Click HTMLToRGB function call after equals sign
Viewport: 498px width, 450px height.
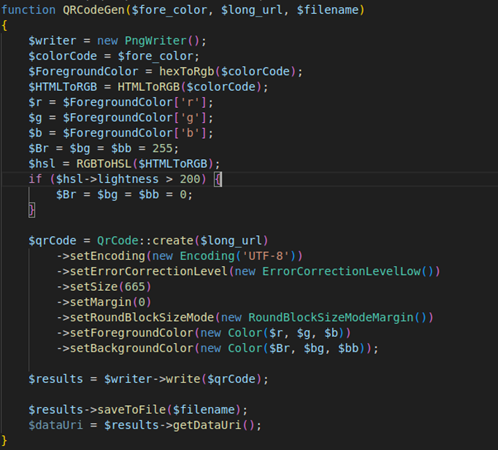149,87
